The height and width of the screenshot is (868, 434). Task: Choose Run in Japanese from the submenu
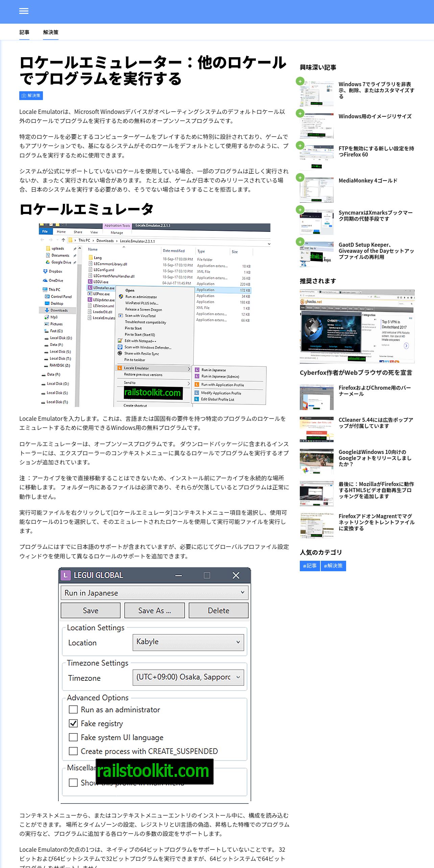tap(213, 370)
